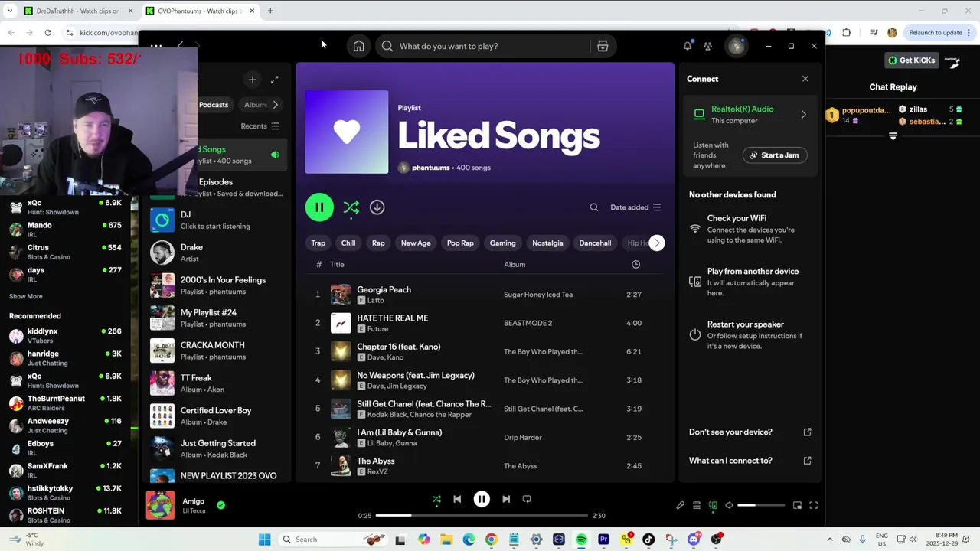Skip to the previous track
Viewport: 980px width, 551px height.
click(457, 499)
